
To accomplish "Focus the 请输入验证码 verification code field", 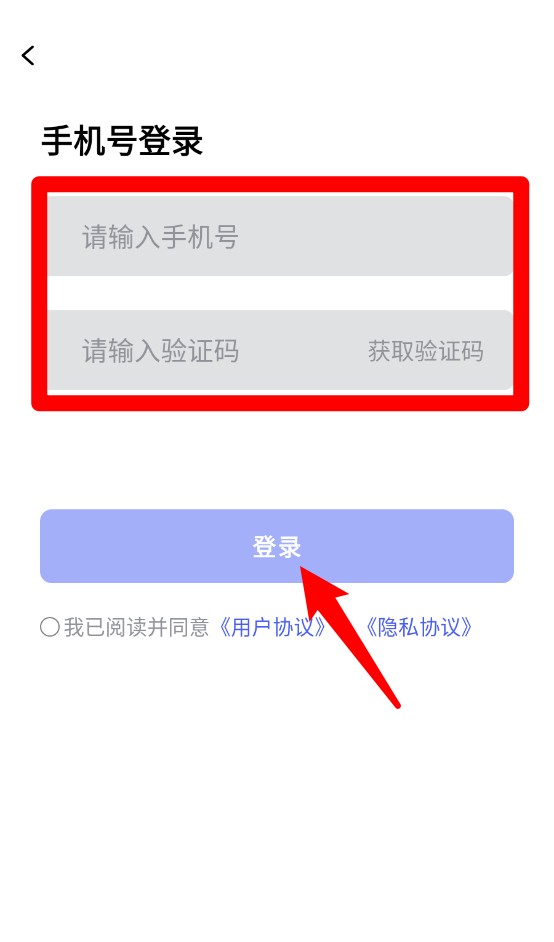I will tap(280, 350).
